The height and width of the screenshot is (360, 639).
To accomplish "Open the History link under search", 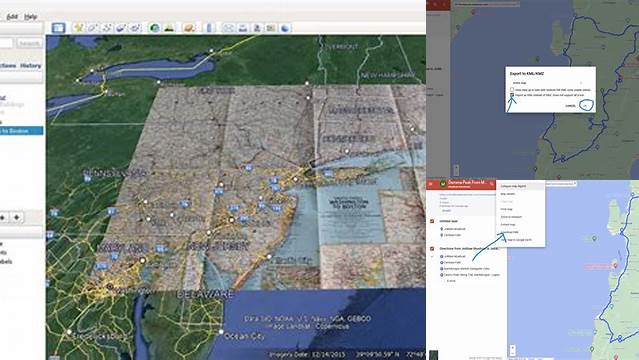I will coord(31,66).
